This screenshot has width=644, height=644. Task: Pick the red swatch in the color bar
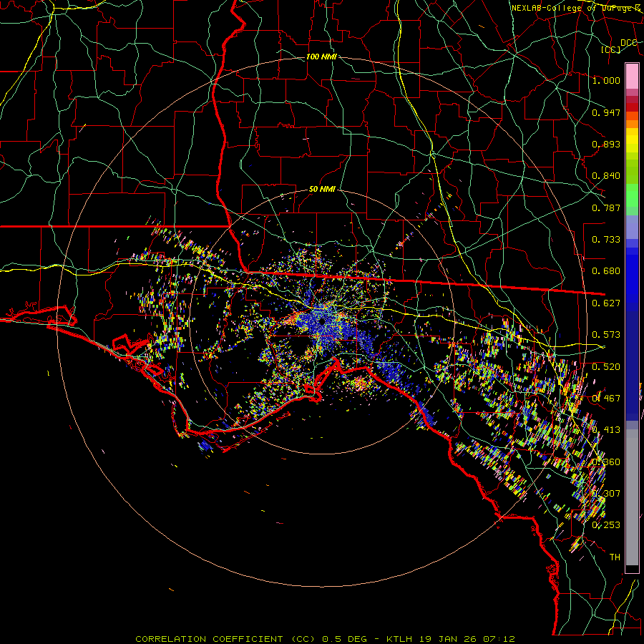pyautogui.click(x=632, y=107)
